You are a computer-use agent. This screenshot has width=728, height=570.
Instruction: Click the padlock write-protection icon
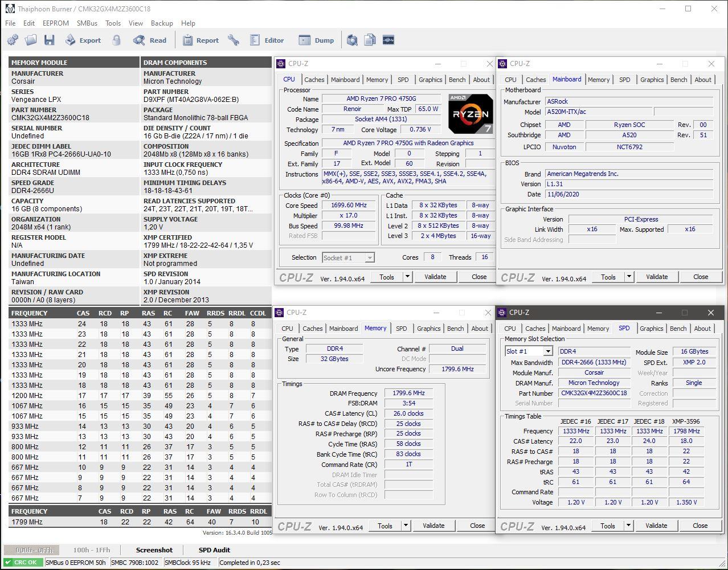[x=116, y=40]
